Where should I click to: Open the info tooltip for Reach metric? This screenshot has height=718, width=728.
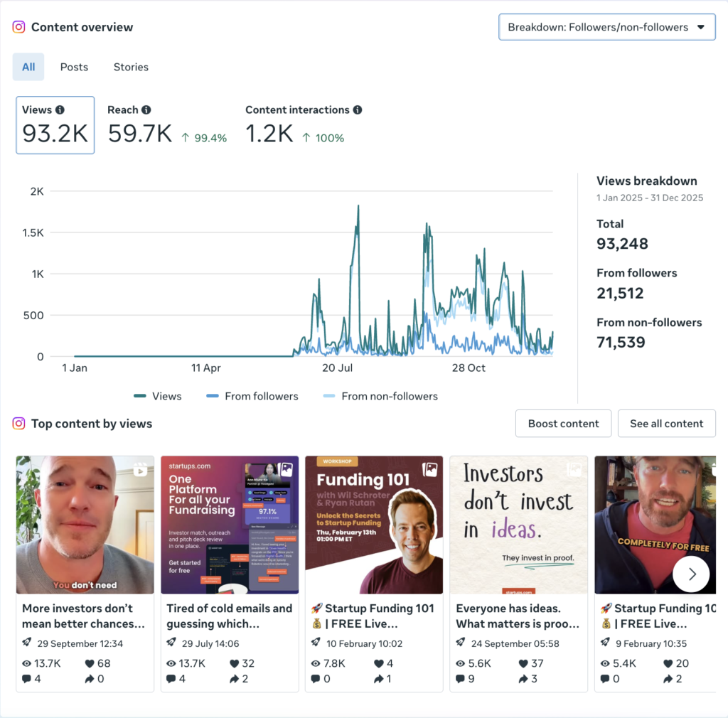146,109
